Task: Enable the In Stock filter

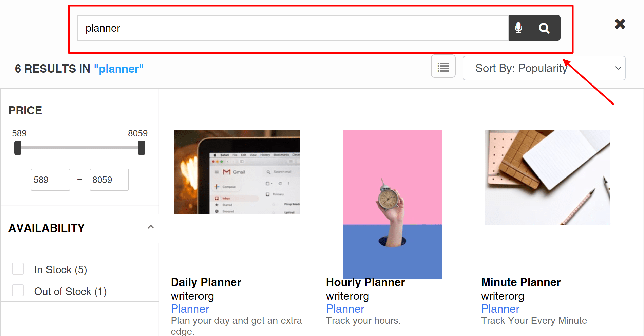Action: pos(18,268)
